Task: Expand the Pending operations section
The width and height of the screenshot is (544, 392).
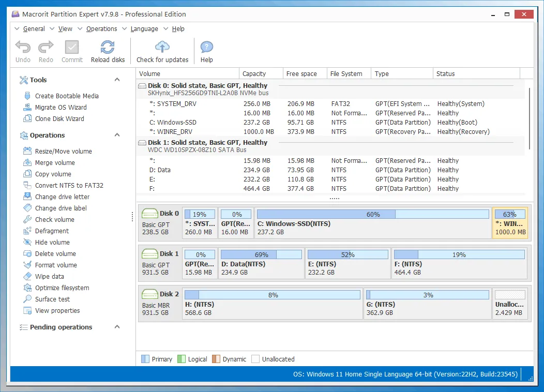Action: pos(117,327)
